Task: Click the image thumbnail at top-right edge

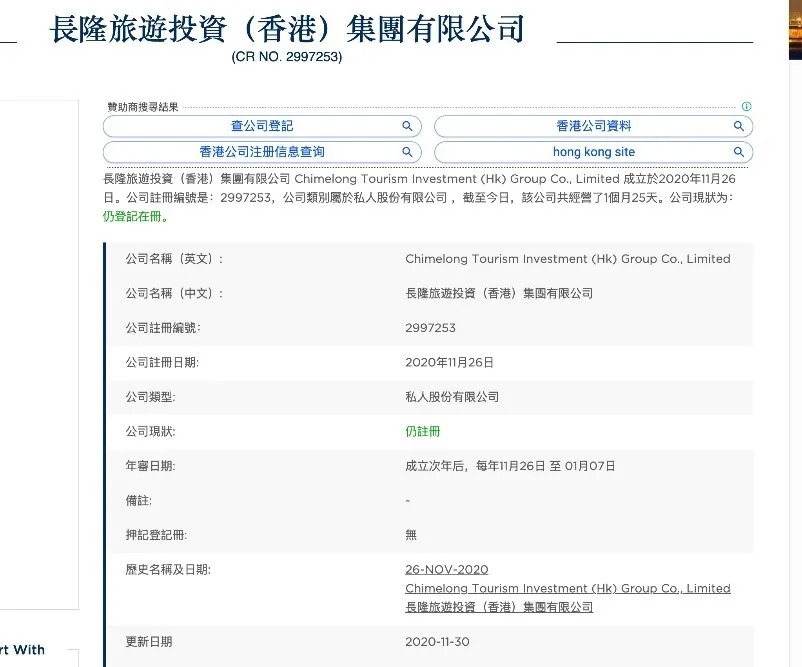Action: tap(795, 30)
